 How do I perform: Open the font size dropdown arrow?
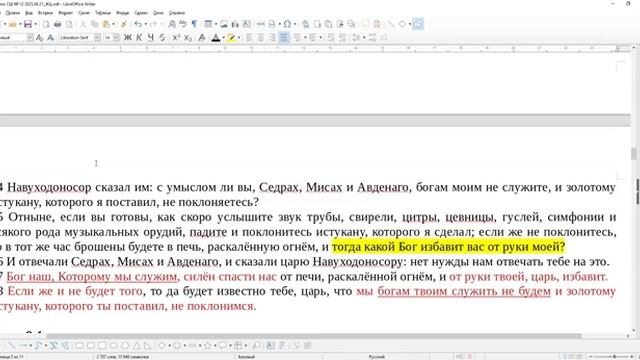tap(116, 38)
